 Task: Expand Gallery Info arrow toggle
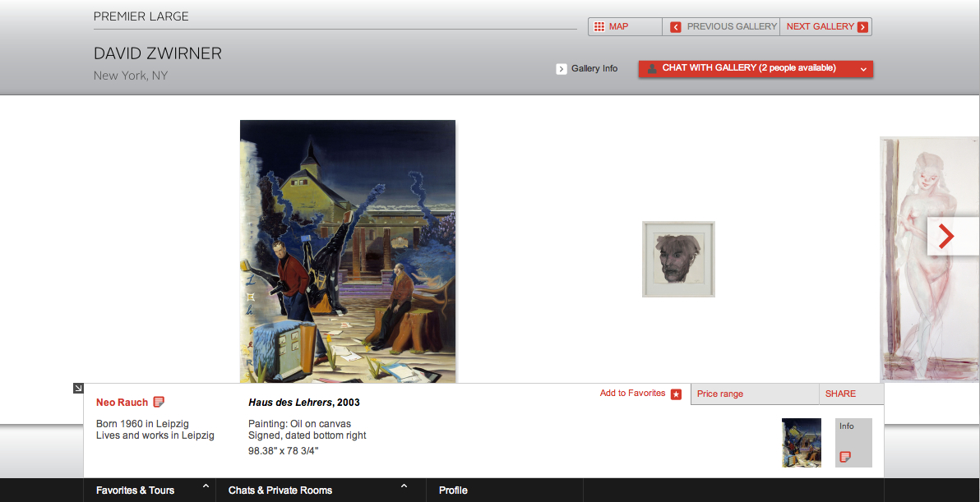(x=562, y=69)
